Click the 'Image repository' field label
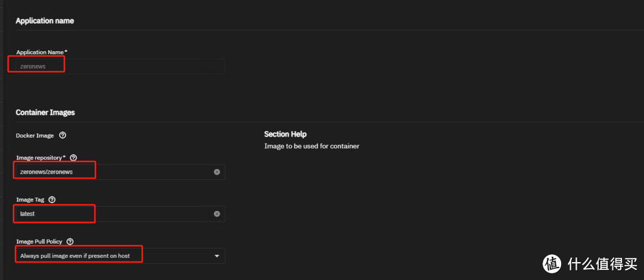Image resolution: width=644 pixels, height=280 pixels. [x=41, y=158]
